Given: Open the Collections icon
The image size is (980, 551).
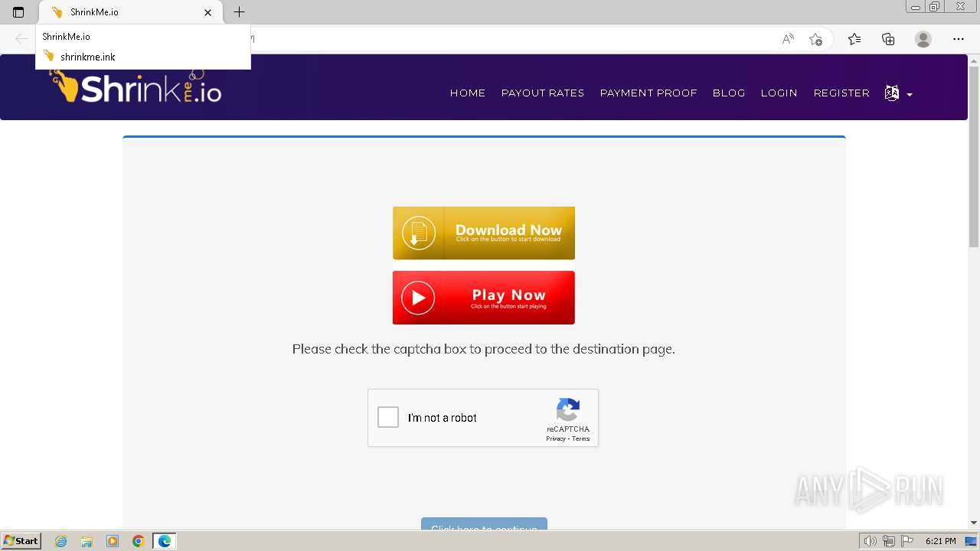Looking at the screenshot, I should tap(888, 39).
